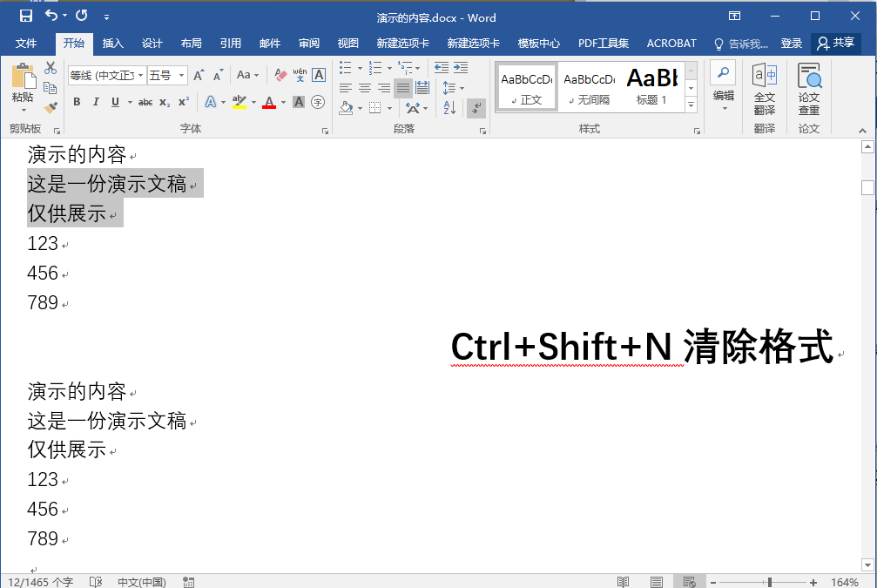877x588 pixels.
Task: Click the Clear Formatting eraser icon
Action: coord(280,76)
